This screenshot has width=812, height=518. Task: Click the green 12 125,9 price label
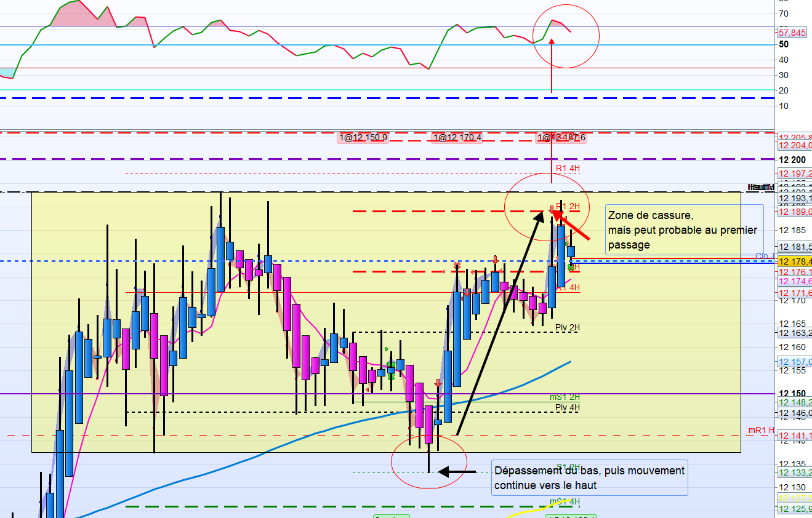pyautogui.click(x=795, y=509)
